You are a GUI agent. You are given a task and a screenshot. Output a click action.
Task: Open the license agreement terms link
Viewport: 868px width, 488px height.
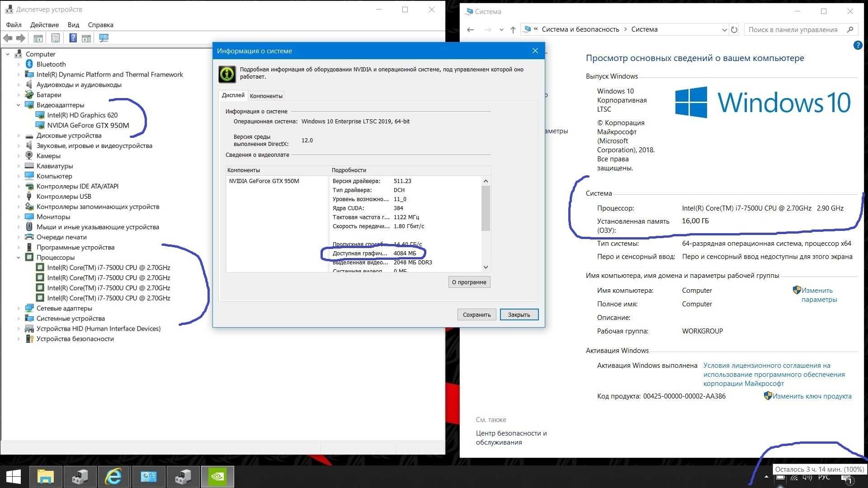pos(774,375)
